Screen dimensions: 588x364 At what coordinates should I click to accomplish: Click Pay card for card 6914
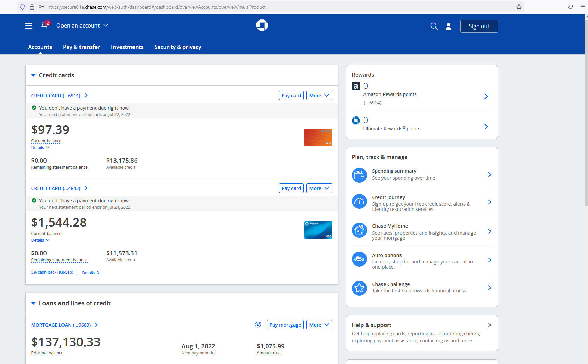click(291, 95)
